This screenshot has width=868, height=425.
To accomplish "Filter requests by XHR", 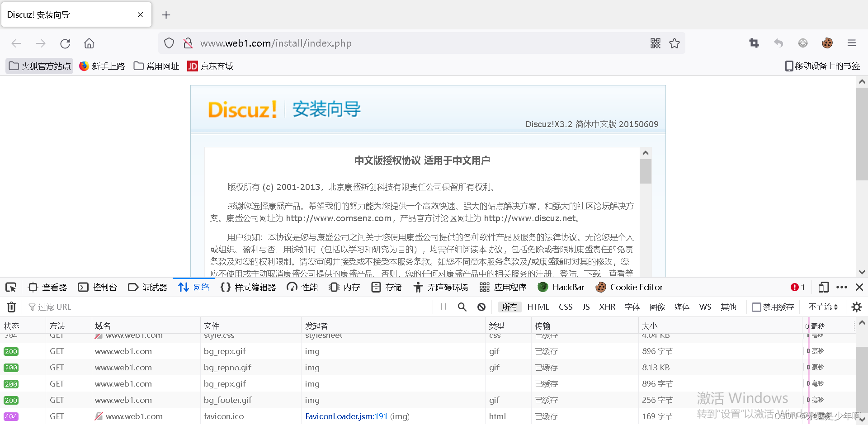I will [607, 307].
